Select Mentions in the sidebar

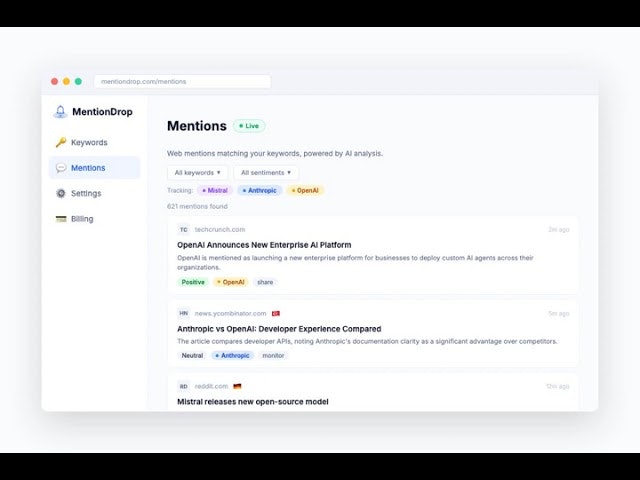(94, 168)
